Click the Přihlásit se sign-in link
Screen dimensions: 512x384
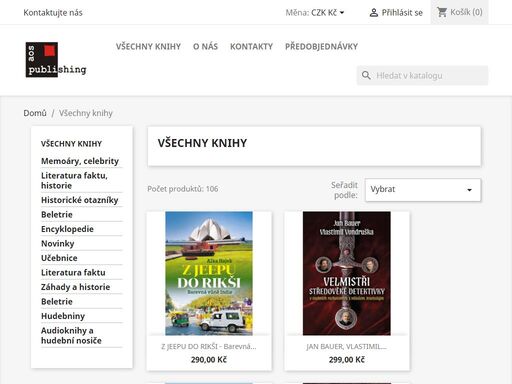coord(402,13)
